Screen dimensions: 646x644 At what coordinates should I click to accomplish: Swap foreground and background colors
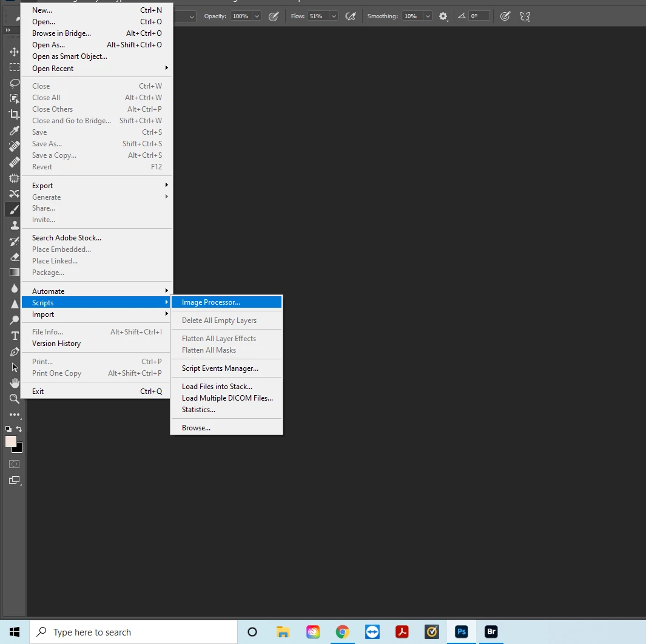click(x=19, y=429)
